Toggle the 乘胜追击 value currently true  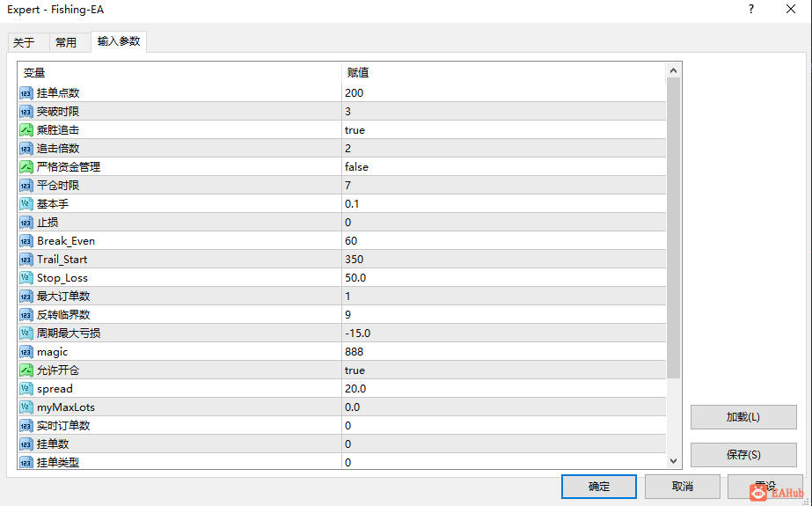(x=503, y=130)
